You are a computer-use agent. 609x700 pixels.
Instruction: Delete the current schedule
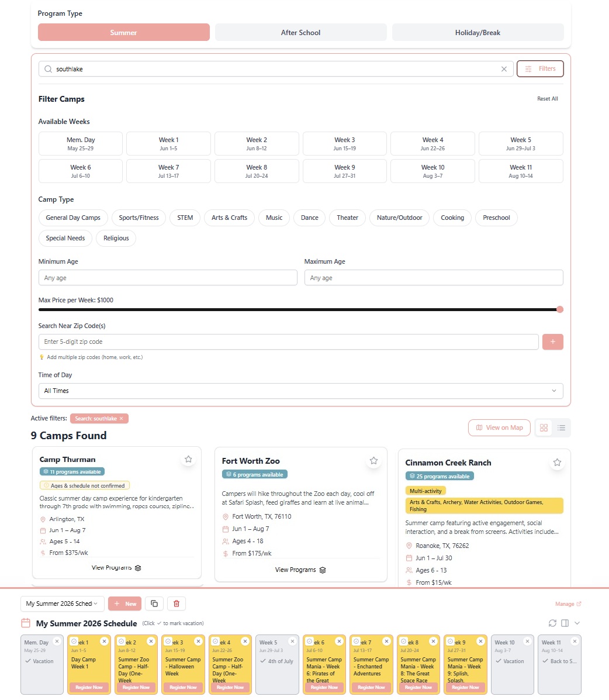(177, 604)
